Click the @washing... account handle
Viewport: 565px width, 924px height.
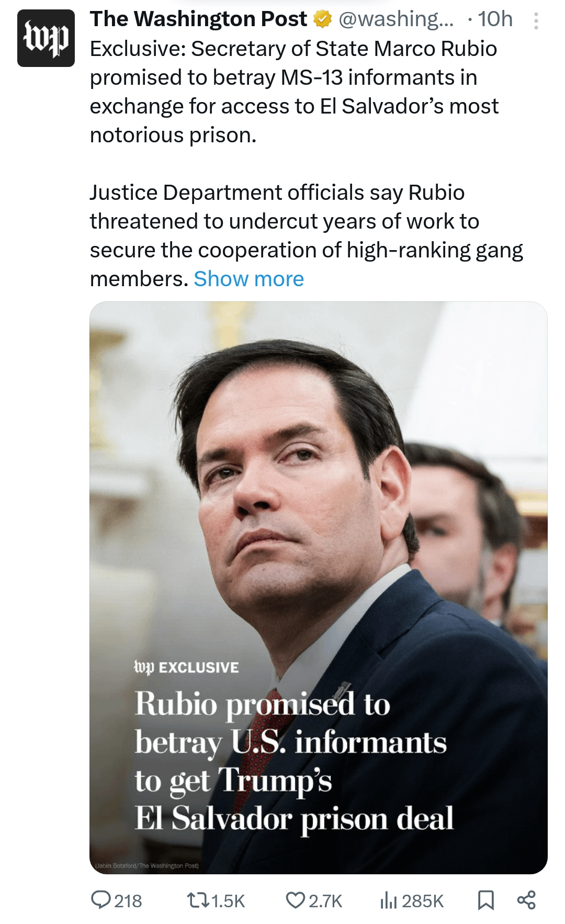coord(396,19)
